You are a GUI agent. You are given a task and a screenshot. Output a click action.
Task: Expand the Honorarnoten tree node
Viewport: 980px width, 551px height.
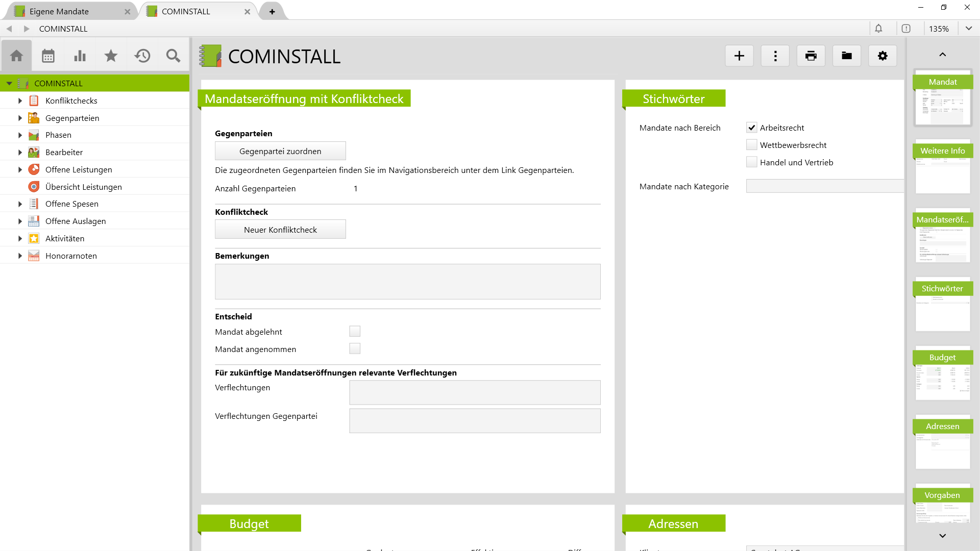20,256
